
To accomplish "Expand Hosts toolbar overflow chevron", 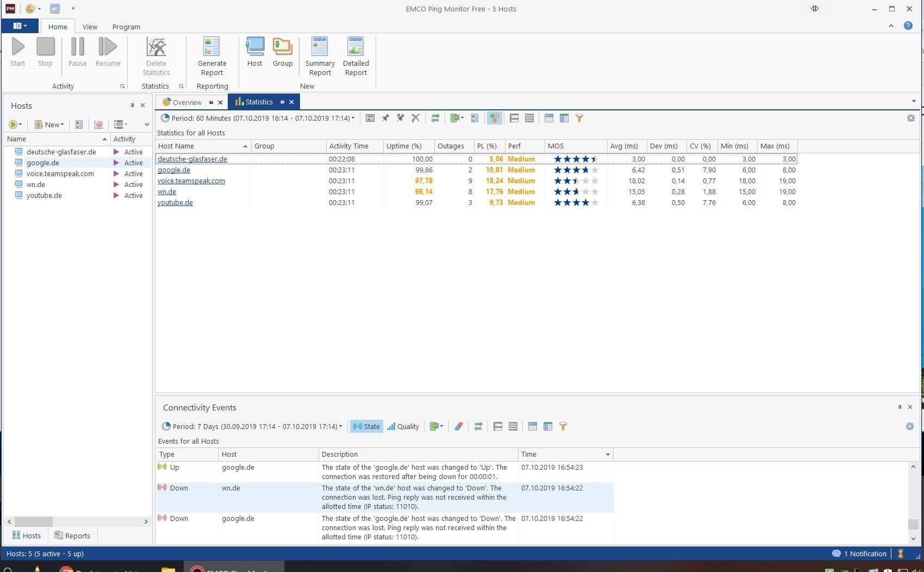I will click(147, 125).
